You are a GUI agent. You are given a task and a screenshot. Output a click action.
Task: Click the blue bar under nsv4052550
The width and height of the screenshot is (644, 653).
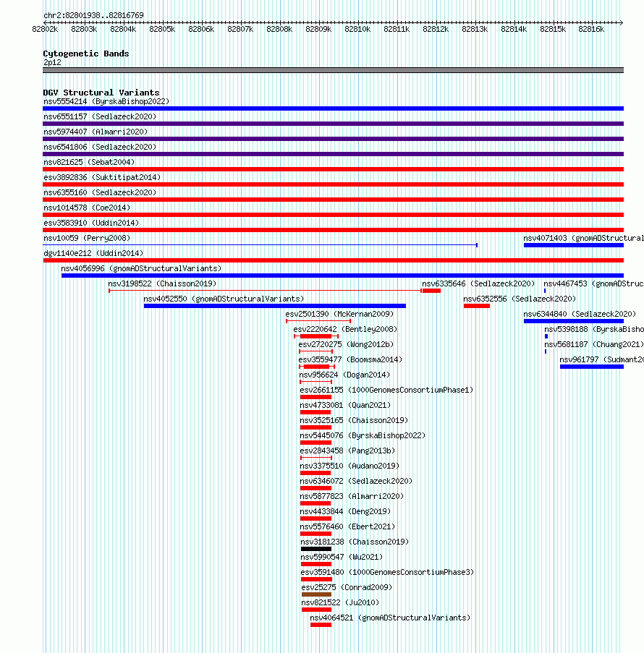[275, 306]
